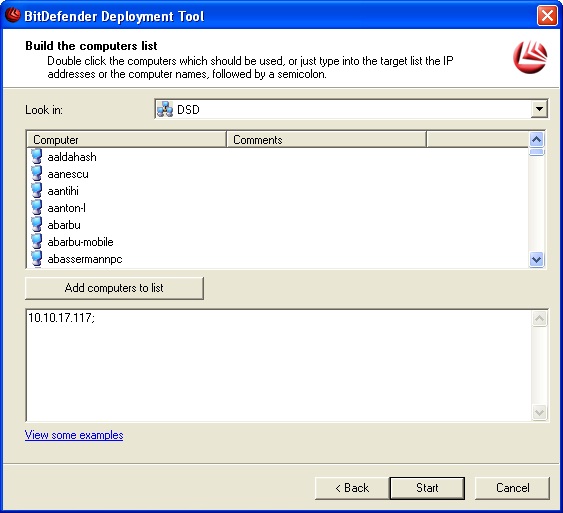Select aanescu in the computer list
Viewport: 563px width, 513px height.
click(x=68, y=174)
